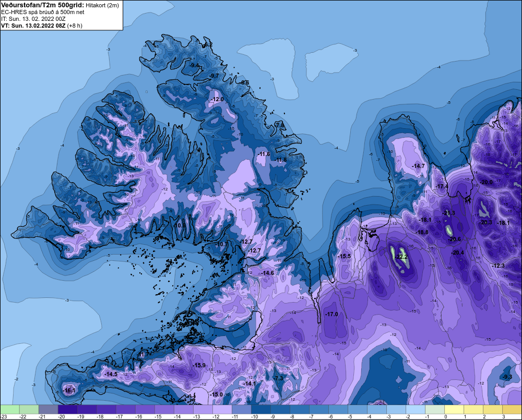Click the -16.1 temperature label
Image resolution: width=522 pixels, height=420 pixels.
pyautogui.click(x=69, y=390)
